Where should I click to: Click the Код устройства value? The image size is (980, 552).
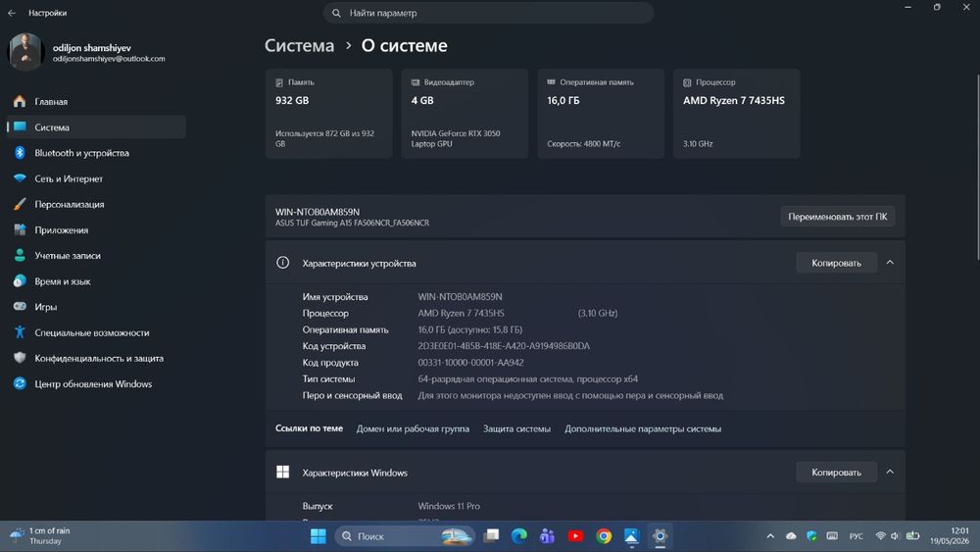[504, 346]
